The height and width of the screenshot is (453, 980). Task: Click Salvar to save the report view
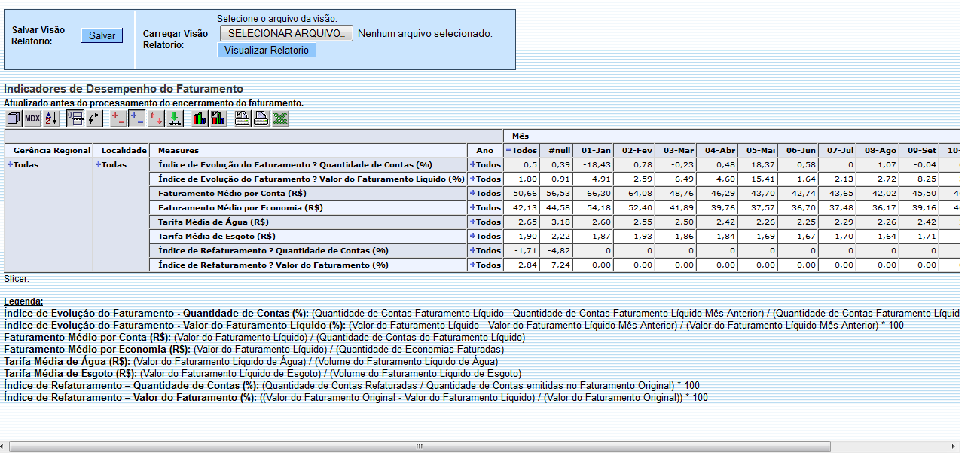[102, 35]
